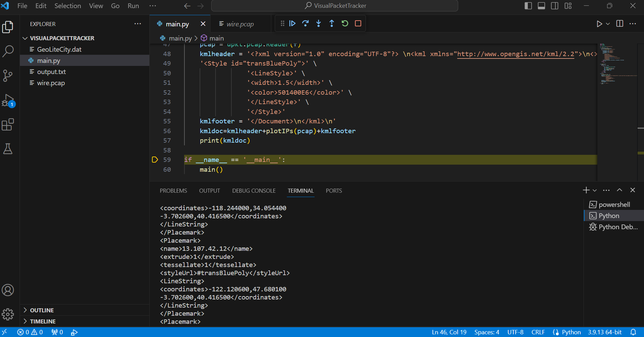Maximize the panel size chevron
This screenshot has width=644, height=337.
point(619,190)
